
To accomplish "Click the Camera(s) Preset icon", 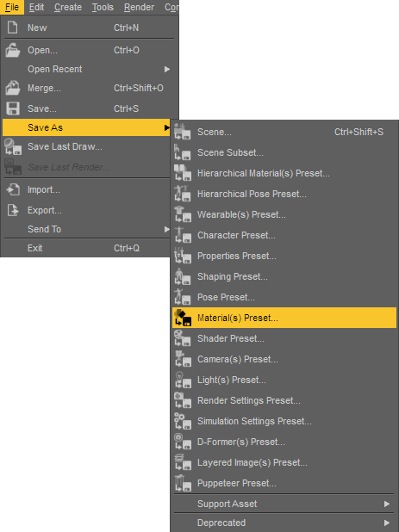I will [x=183, y=359].
